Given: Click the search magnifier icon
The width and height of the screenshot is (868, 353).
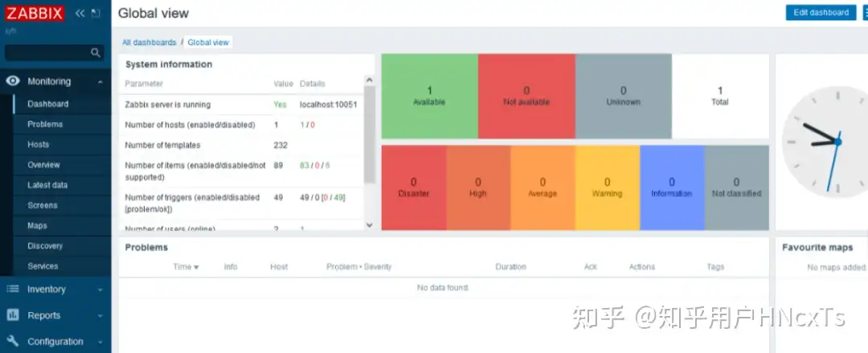Looking at the screenshot, I should coord(96,53).
